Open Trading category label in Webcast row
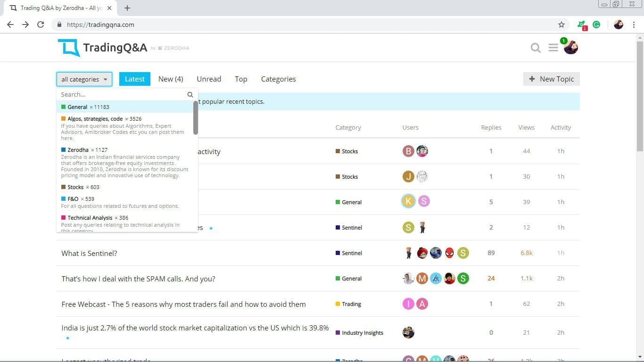The image size is (644, 362). coord(348,304)
